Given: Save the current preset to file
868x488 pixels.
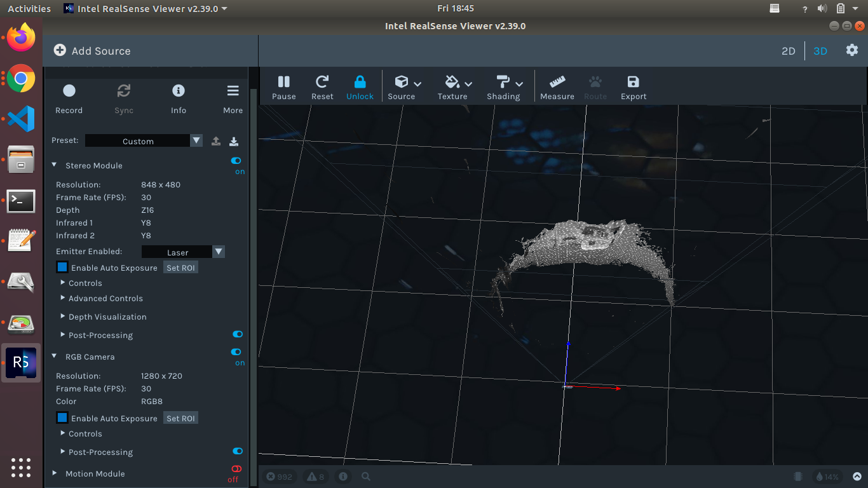Looking at the screenshot, I should coord(234,140).
